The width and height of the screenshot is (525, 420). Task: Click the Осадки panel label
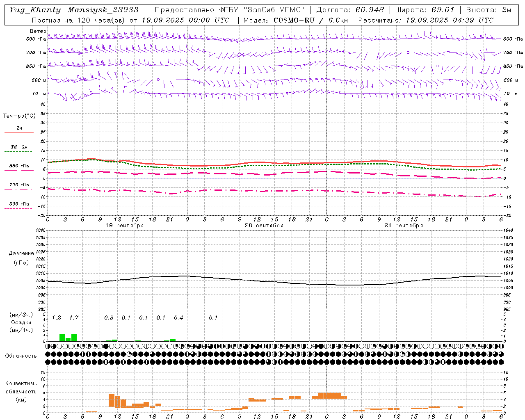[x=21, y=322]
